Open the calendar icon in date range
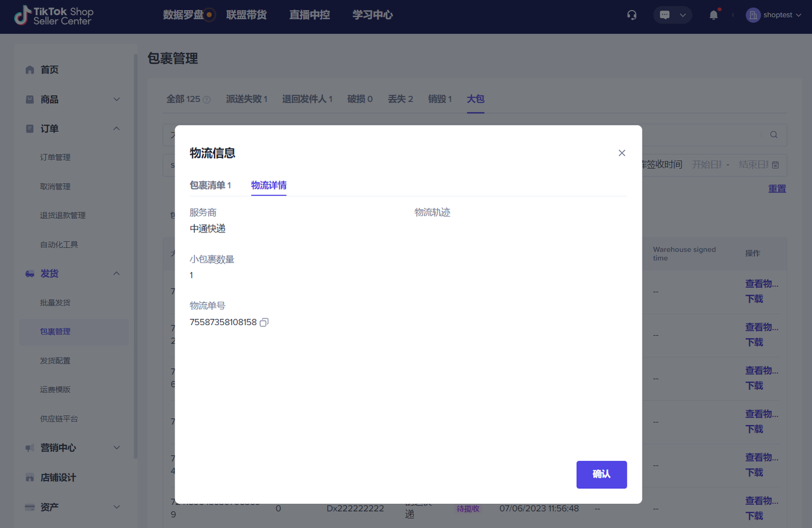 775,165
